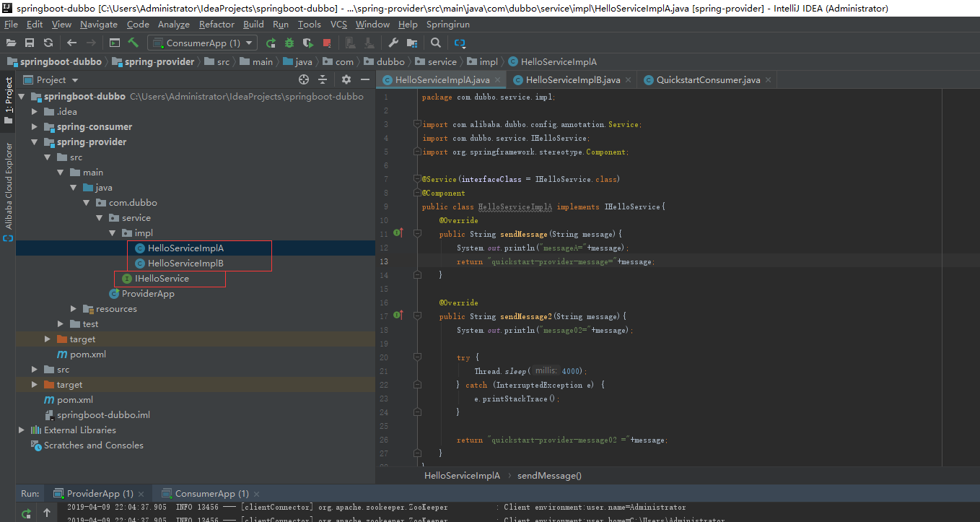Click the Build Project hammer icon
The height and width of the screenshot is (522, 980).
[134, 43]
